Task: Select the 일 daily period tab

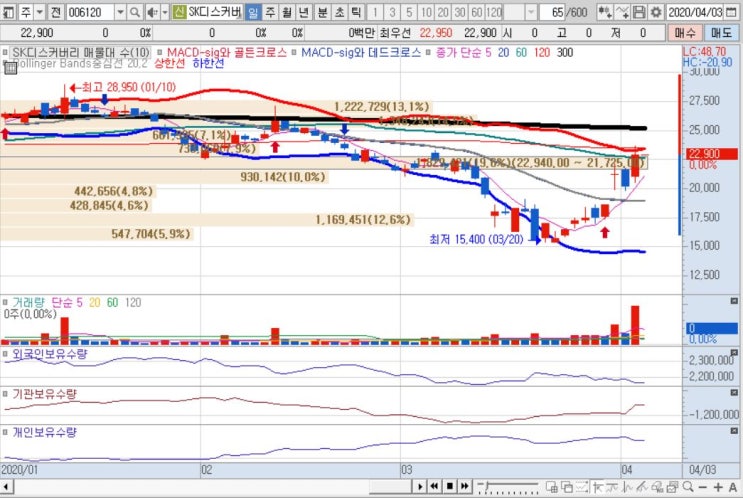Action: click(253, 12)
